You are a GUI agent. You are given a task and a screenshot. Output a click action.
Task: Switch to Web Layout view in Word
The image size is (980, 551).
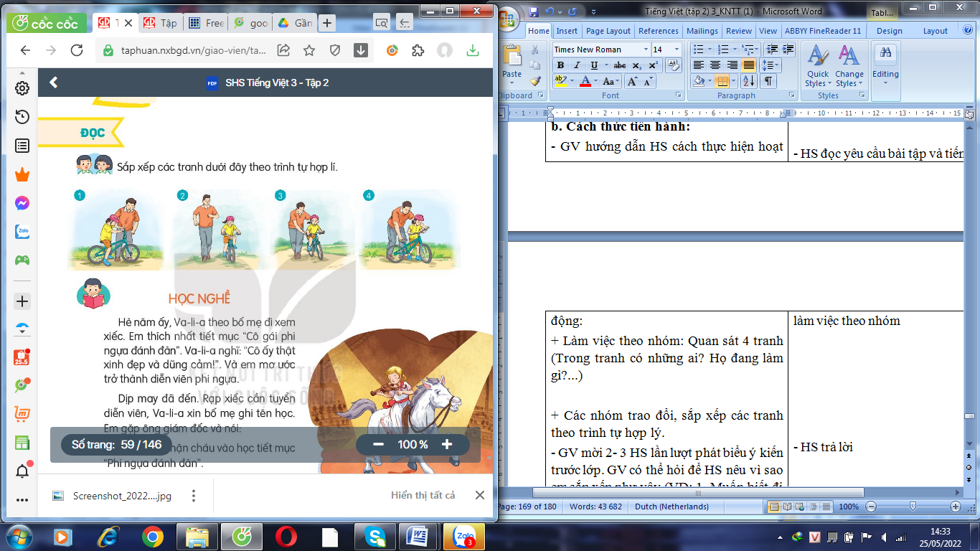[x=800, y=507]
